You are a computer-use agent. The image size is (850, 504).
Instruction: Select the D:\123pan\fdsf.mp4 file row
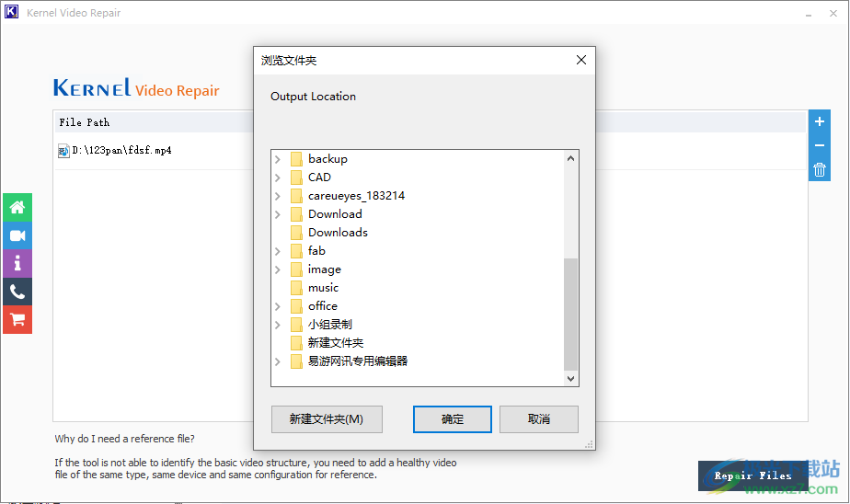point(431,151)
